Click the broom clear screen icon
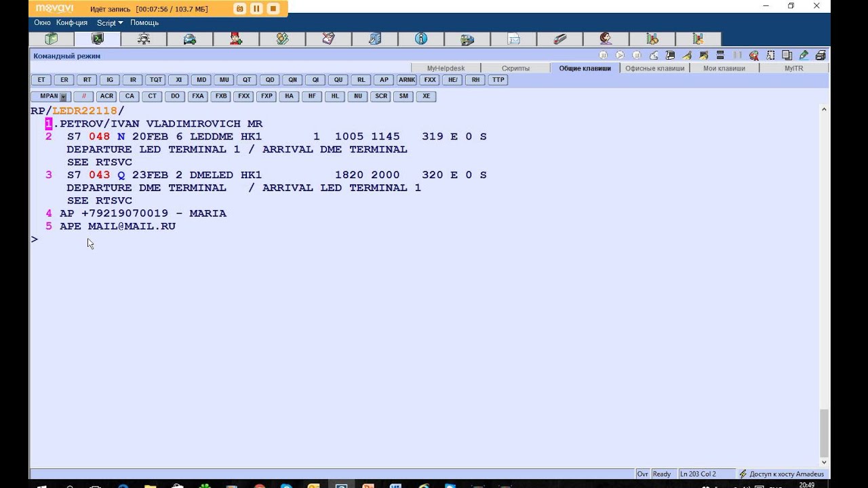This screenshot has height=488, width=868. tap(687, 56)
